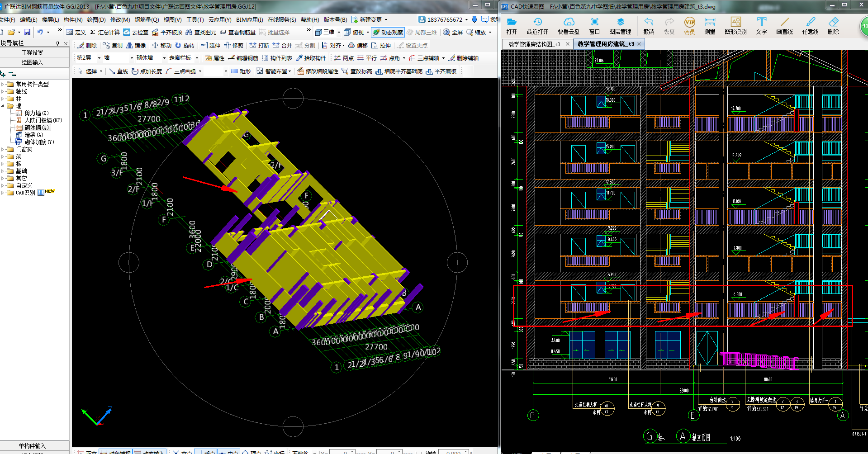Image resolution: width=868 pixels, height=454 pixels.
Task: Toggle 交点 intersection snap
Action: (182, 452)
